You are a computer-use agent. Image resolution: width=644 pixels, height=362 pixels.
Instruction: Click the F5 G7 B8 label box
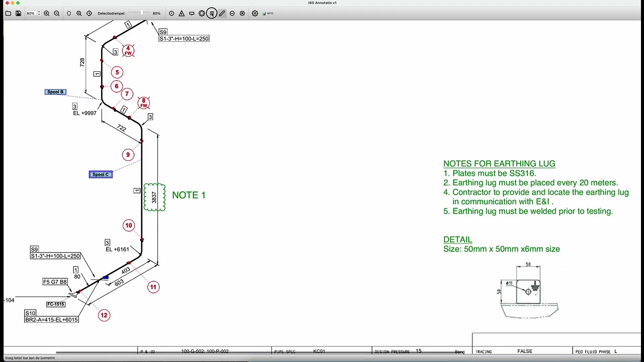coord(55,282)
